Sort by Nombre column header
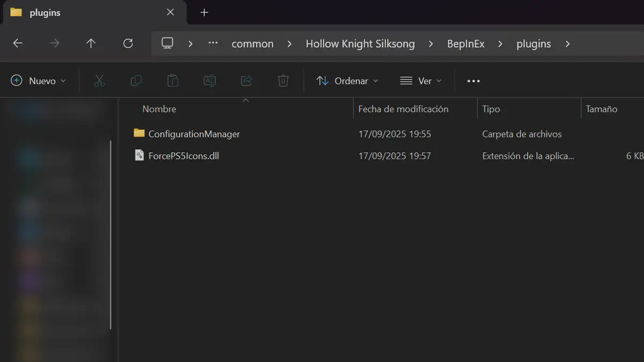This screenshot has height=362, width=644. tap(159, 109)
